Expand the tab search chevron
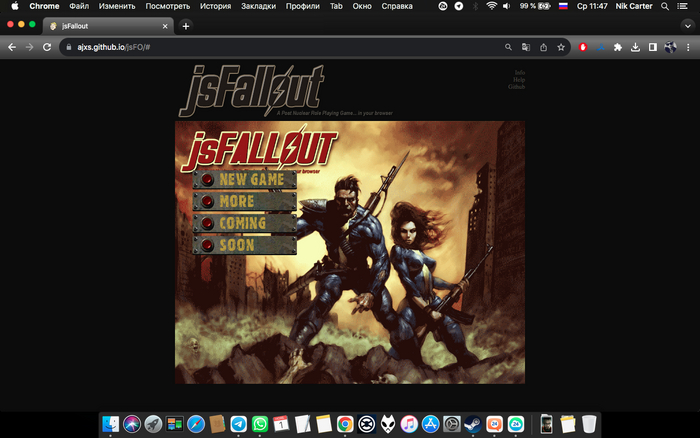 (686, 25)
